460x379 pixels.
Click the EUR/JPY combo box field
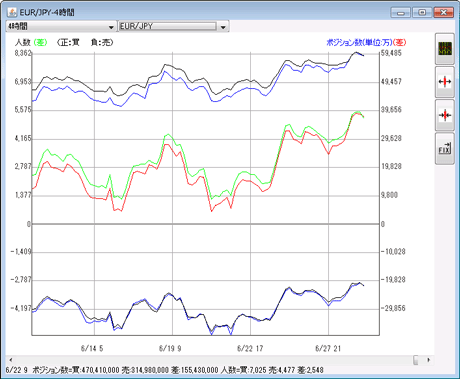(x=168, y=26)
